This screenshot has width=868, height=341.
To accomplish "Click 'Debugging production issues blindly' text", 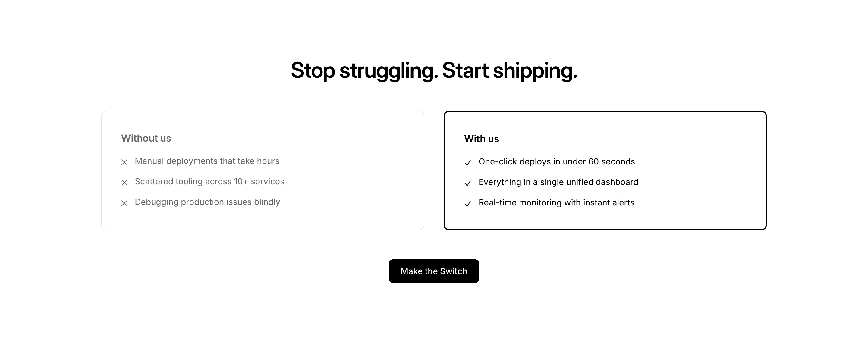I will [x=207, y=202].
